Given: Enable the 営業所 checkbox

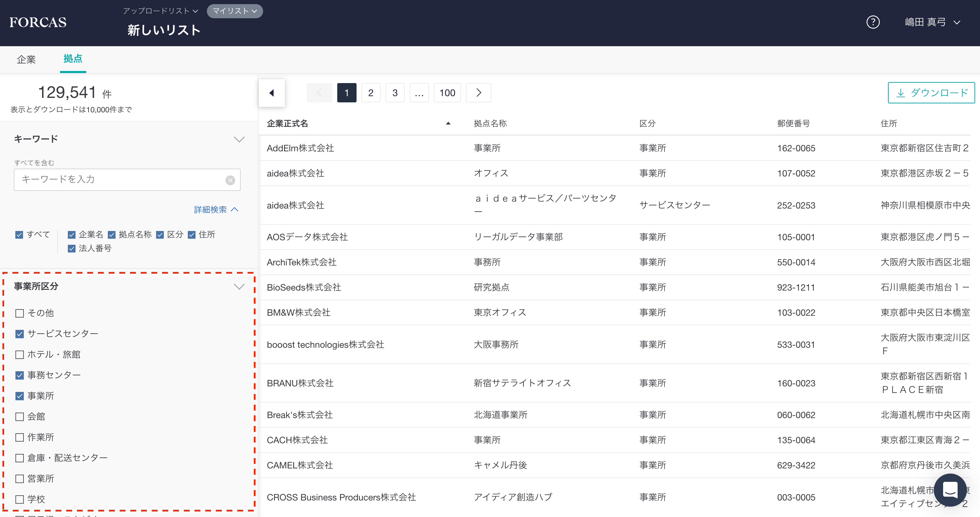Looking at the screenshot, I should pyautogui.click(x=20, y=479).
